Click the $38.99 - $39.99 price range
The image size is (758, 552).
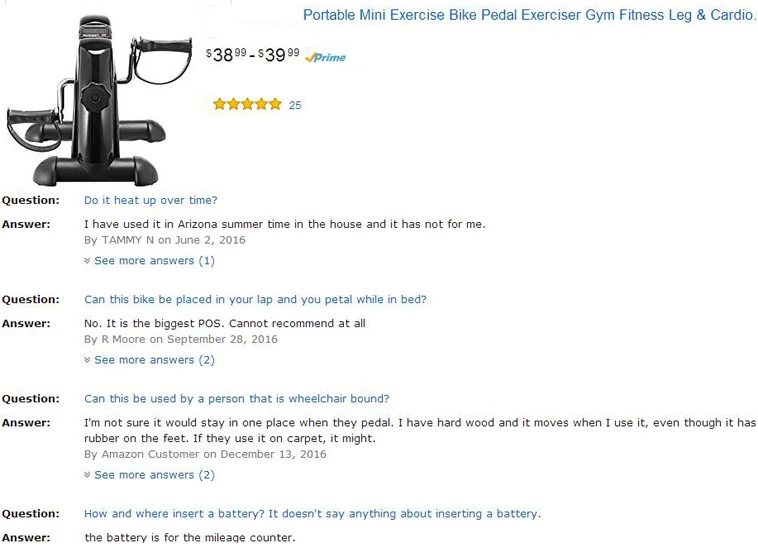tap(252, 55)
